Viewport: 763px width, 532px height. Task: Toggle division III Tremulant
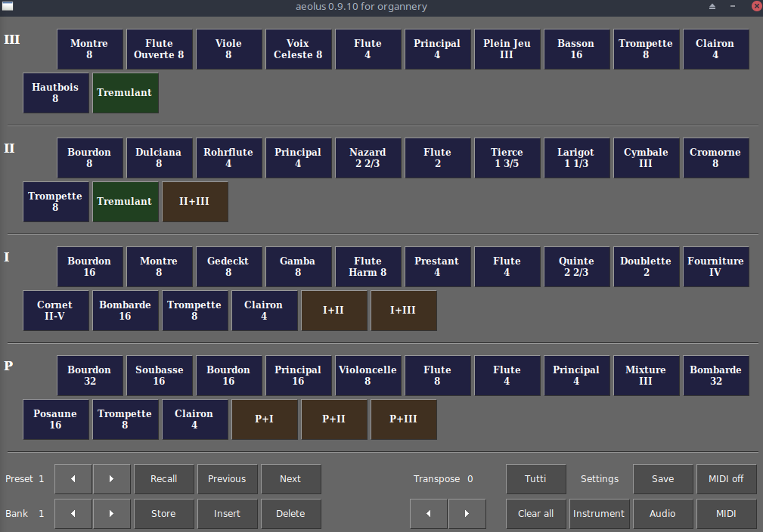pyautogui.click(x=126, y=93)
